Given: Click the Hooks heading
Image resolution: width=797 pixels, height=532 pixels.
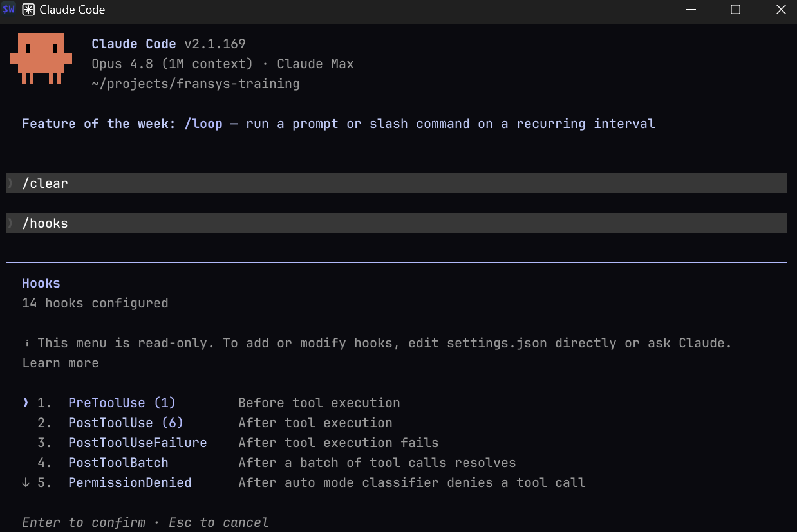Looking at the screenshot, I should point(41,283).
